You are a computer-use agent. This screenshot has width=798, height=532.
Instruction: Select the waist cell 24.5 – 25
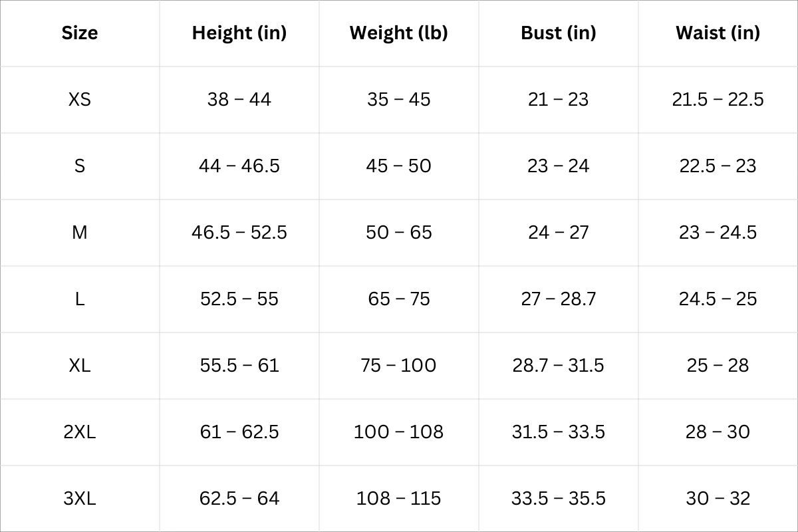(x=718, y=299)
